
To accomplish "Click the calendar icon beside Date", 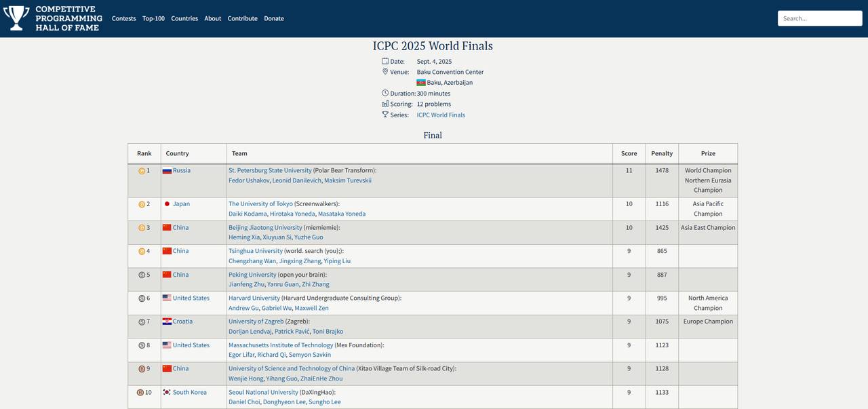I will [385, 61].
